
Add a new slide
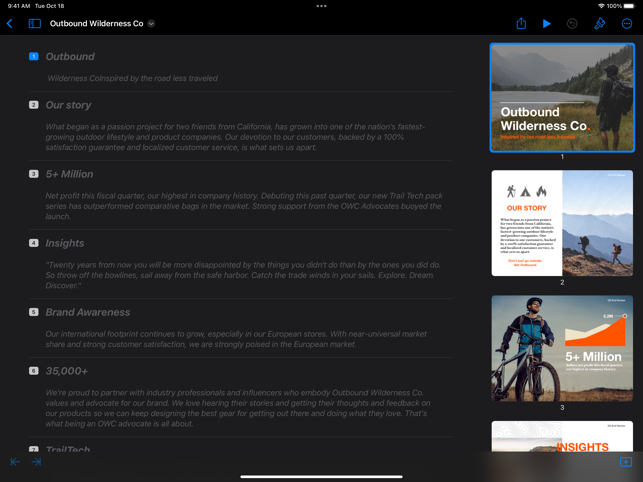(x=625, y=462)
